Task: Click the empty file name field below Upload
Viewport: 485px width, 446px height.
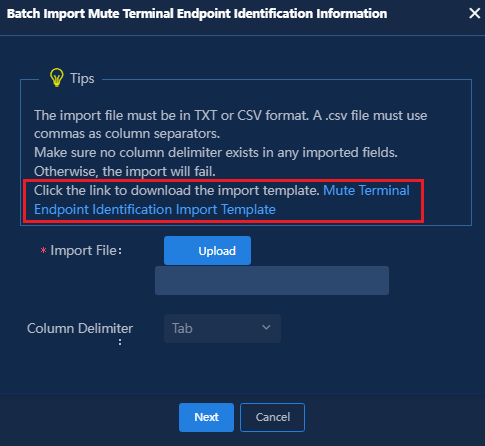Action: coord(272,280)
